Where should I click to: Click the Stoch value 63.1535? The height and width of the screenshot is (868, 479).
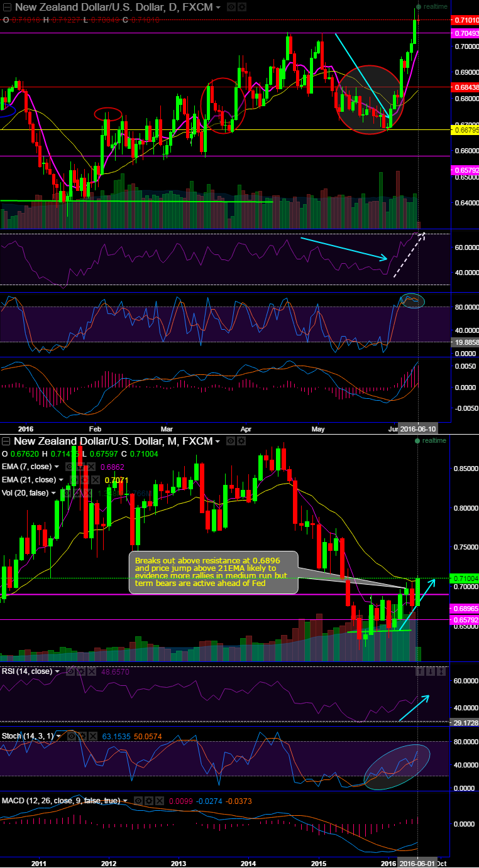click(x=116, y=736)
